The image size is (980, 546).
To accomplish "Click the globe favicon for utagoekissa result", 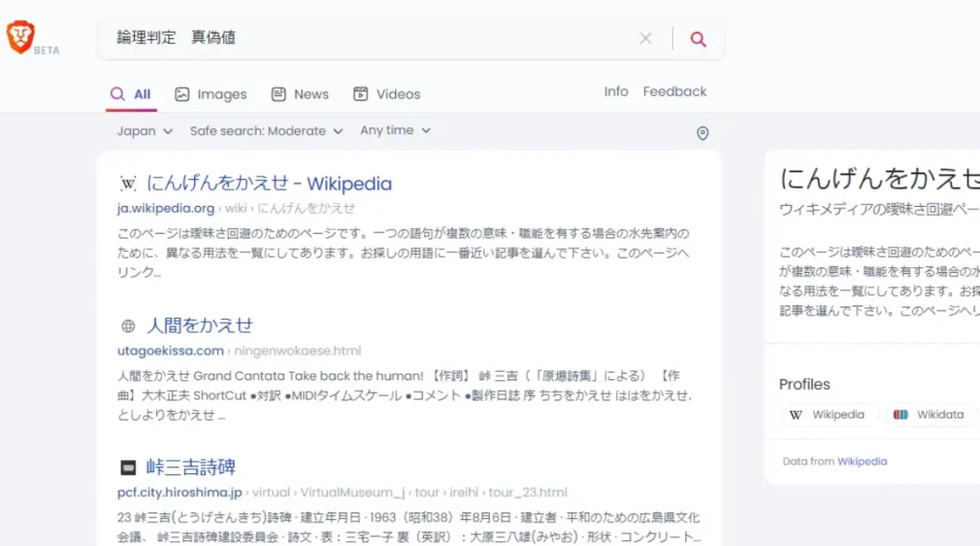I will pyautogui.click(x=128, y=326).
